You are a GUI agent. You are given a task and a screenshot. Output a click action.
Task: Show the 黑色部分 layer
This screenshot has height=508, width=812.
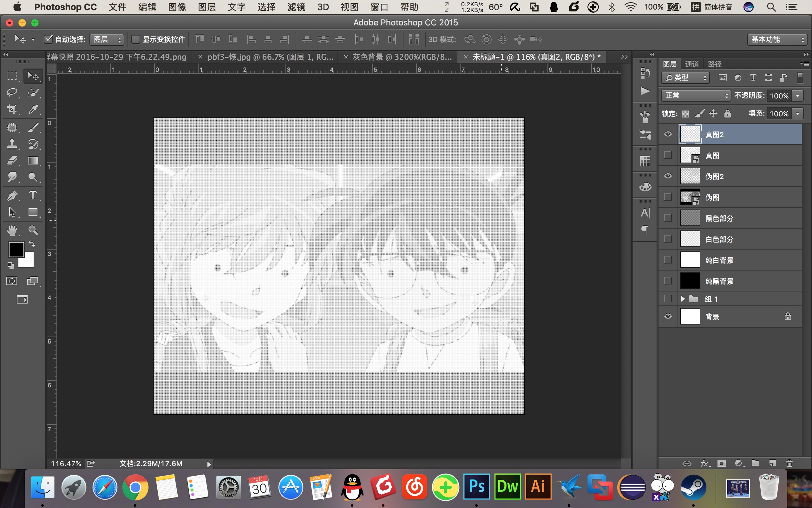[x=668, y=218]
